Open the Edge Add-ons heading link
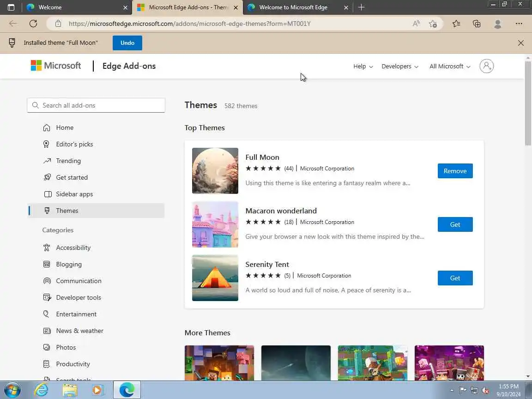 129,66
